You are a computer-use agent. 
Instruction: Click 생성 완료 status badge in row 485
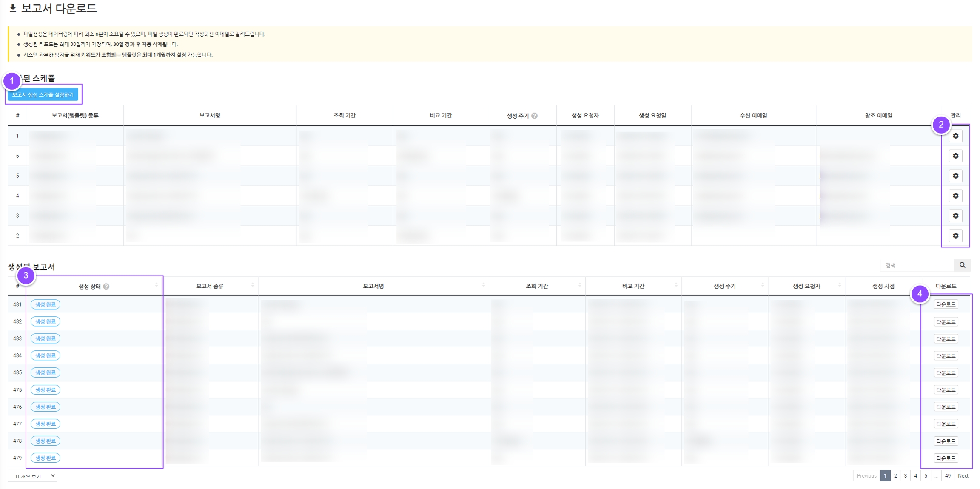click(46, 373)
